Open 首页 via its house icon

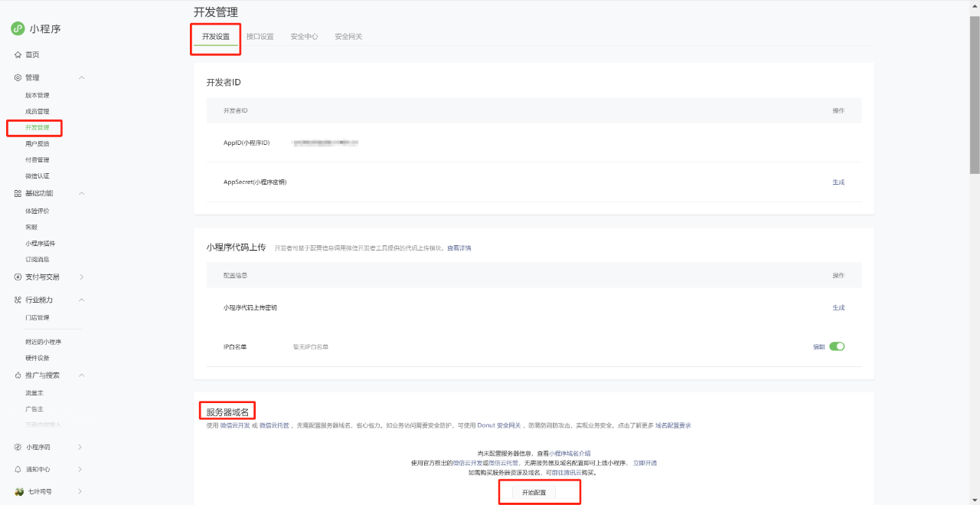(x=18, y=55)
